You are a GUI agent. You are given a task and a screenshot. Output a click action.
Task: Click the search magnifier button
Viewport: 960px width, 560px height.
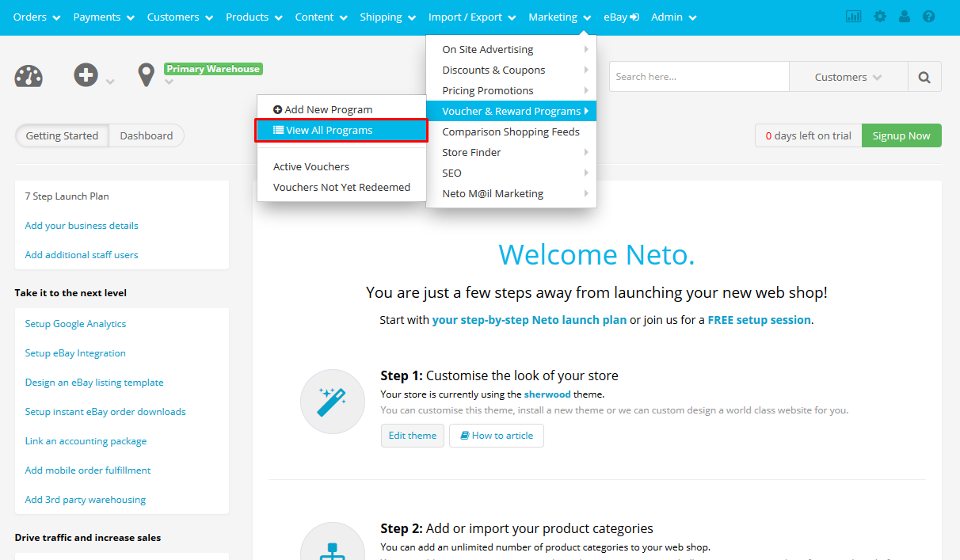point(924,77)
